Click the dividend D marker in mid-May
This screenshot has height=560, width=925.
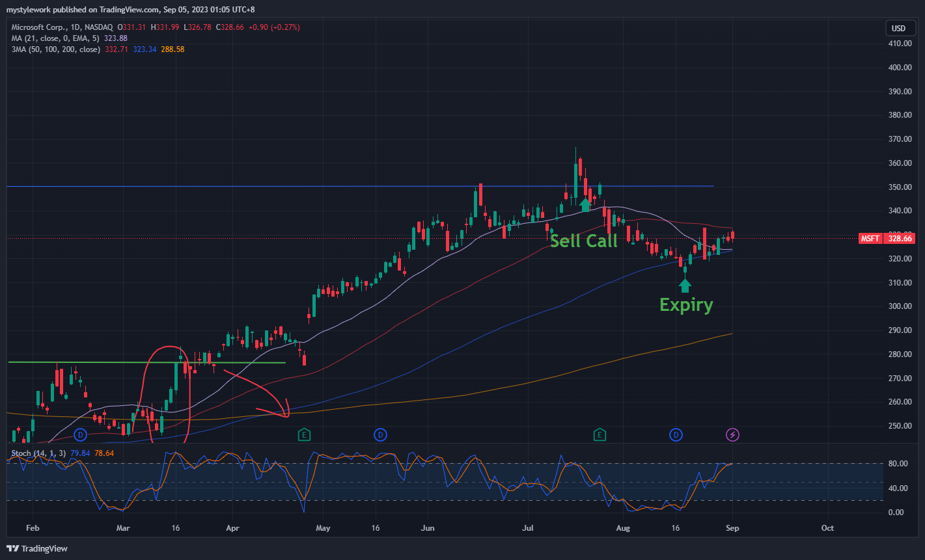click(380, 434)
